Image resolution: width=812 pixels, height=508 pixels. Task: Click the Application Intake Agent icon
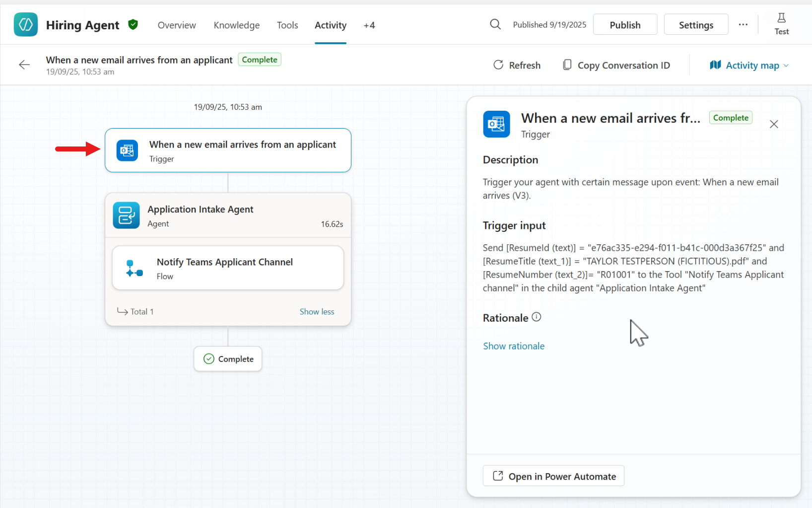click(x=126, y=216)
